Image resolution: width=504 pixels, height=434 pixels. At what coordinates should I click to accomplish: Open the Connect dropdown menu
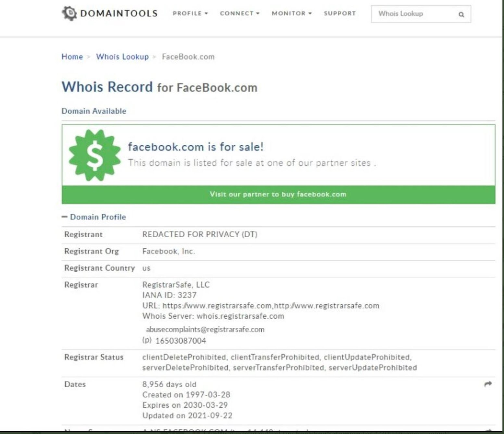pyautogui.click(x=240, y=13)
